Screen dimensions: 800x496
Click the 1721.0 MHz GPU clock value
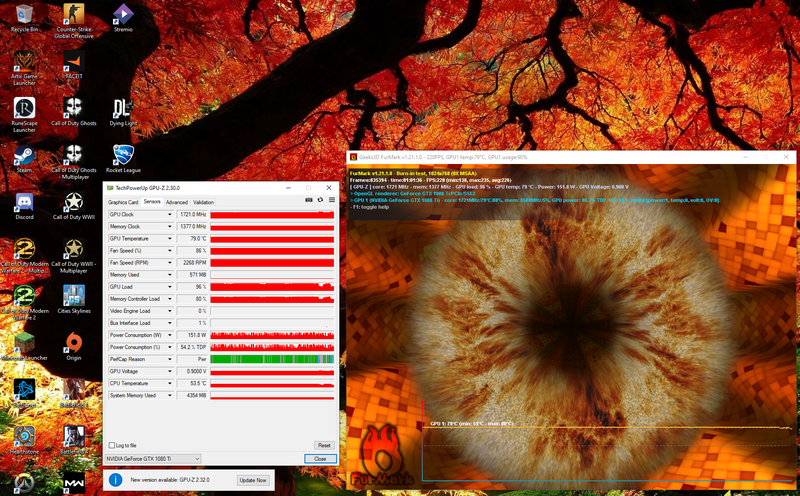pos(192,214)
